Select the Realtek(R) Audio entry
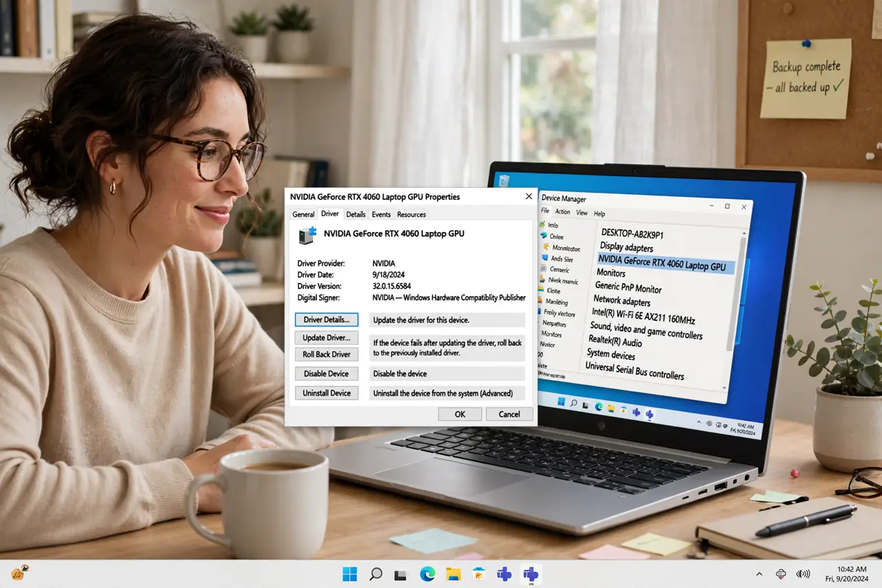 (615, 342)
